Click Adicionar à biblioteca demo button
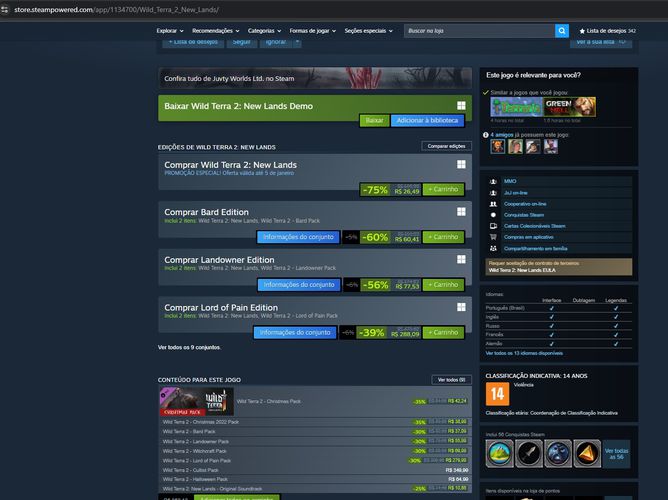 [x=427, y=121]
